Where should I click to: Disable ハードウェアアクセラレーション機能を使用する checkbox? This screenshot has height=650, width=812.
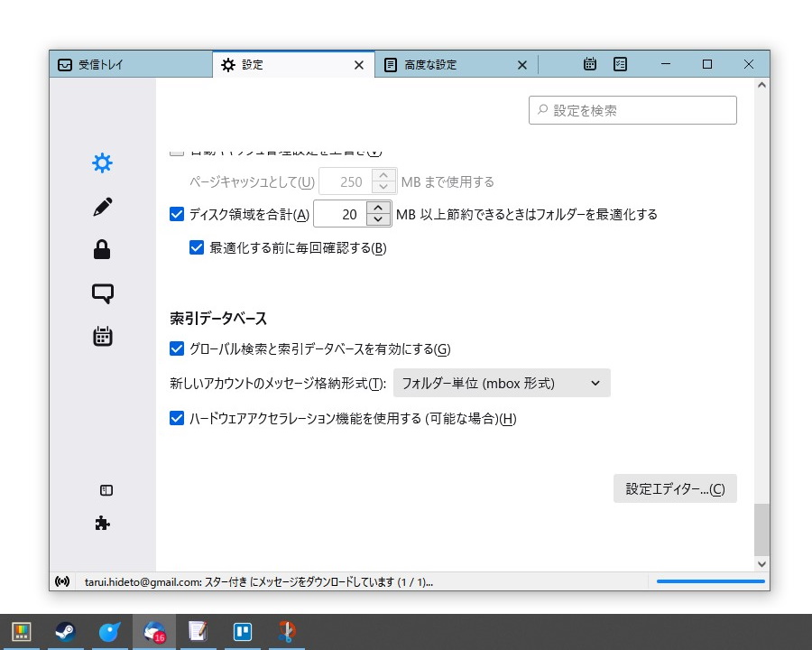(177, 418)
